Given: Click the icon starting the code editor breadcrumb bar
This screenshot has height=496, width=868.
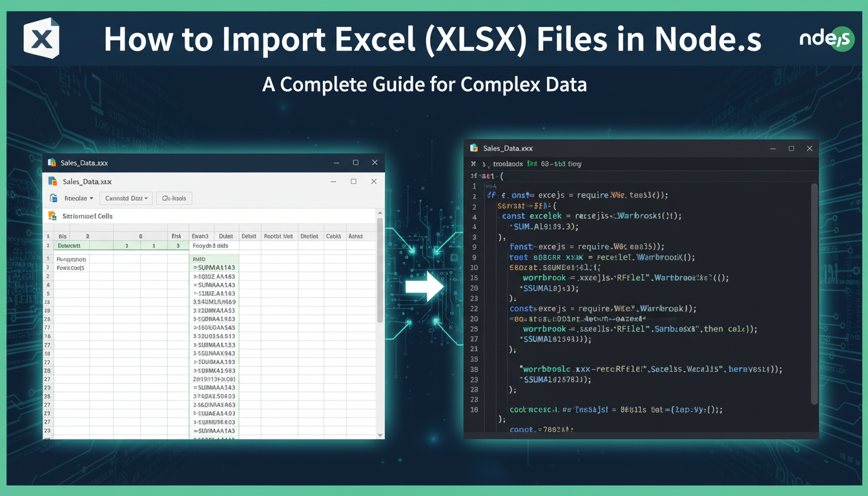Looking at the screenshot, I should pyautogui.click(x=473, y=164).
